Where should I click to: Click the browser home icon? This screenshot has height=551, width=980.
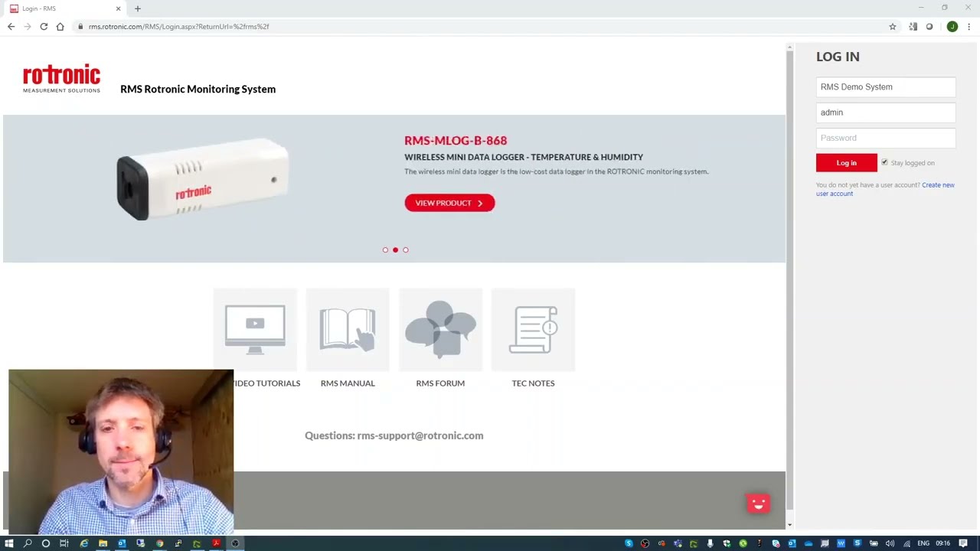coord(60,26)
